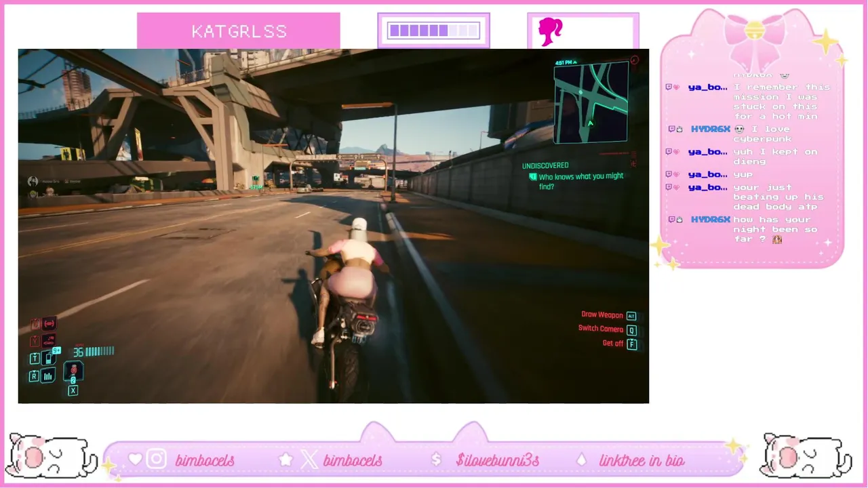Click 'how has your night been so far' message
Screen dimensions: 868x488
click(777, 229)
